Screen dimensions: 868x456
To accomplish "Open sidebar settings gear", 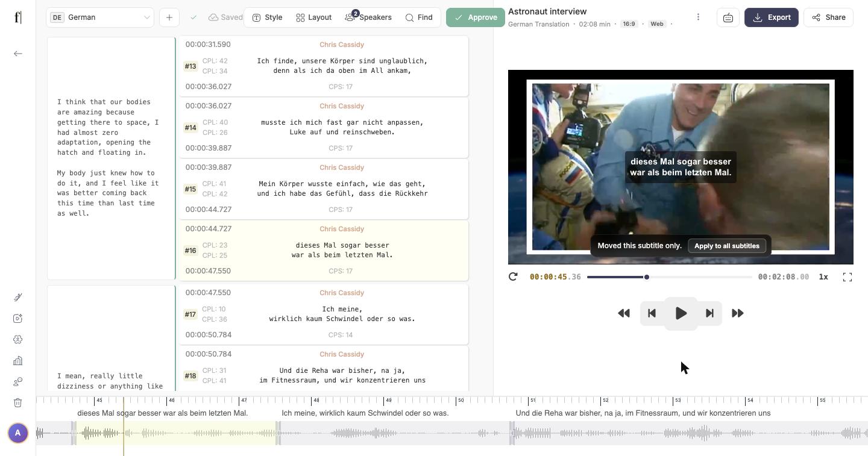I will click(18, 339).
